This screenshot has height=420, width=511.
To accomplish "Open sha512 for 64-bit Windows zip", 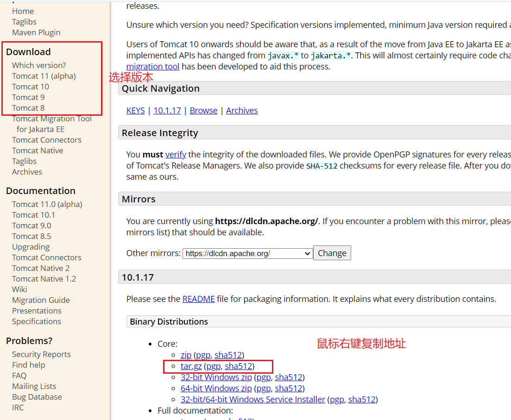I will 289,389.
